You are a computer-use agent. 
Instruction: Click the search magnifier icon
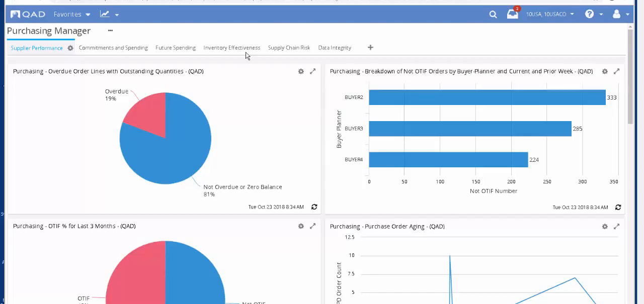pos(493,14)
